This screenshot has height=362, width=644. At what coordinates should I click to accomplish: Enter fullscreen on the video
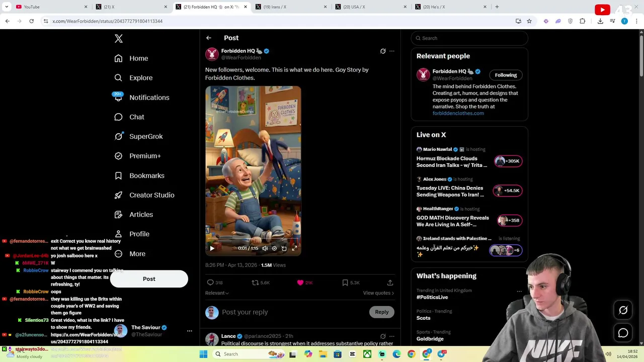coord(294,248)
